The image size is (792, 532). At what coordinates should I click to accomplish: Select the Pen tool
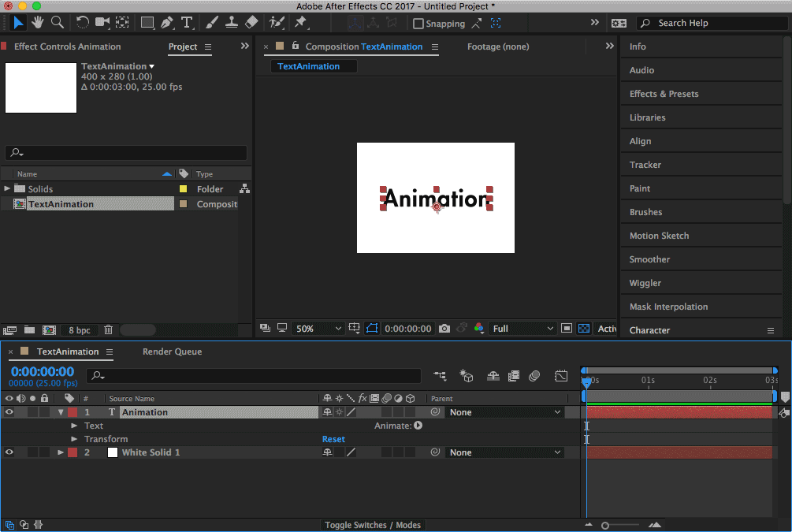click(x=166, y=23)
